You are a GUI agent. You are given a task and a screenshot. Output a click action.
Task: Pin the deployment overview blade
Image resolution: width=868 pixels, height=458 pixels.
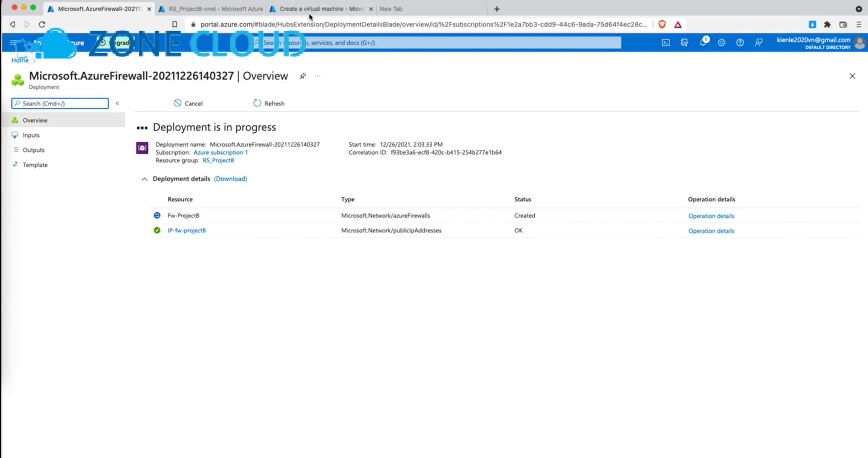tap(302, 76)
